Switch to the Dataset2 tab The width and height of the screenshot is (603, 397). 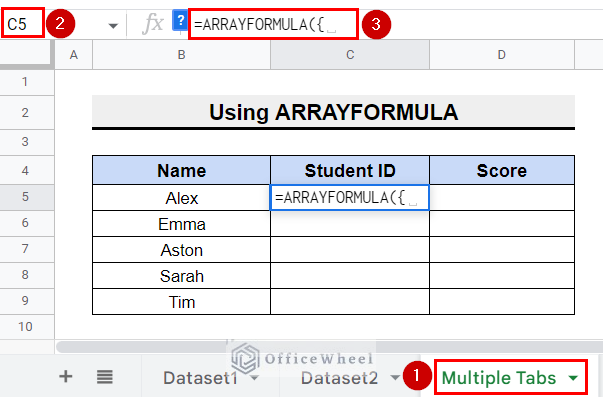tap(340, 378)
